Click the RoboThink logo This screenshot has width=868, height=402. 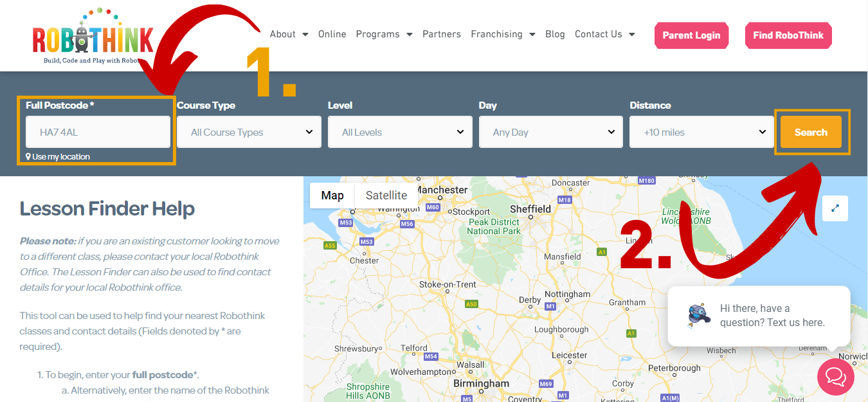[x=93, y=37]
